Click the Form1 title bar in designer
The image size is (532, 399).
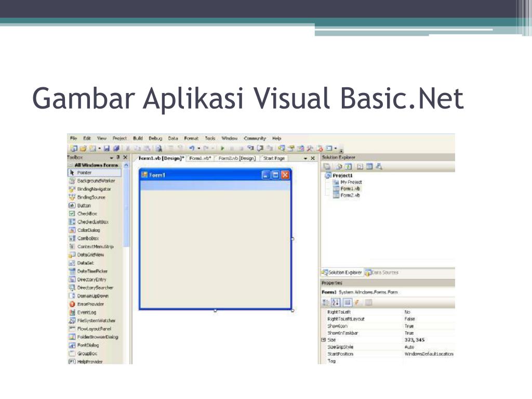pyautogui.click(x=215, y=175)
